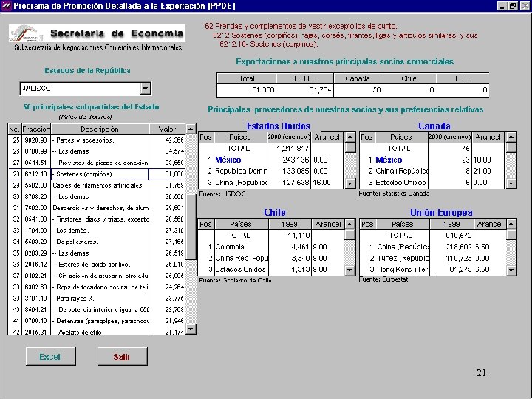
Task: Open the JALISCO state dropdown arrow
Action: click(146, 89)
